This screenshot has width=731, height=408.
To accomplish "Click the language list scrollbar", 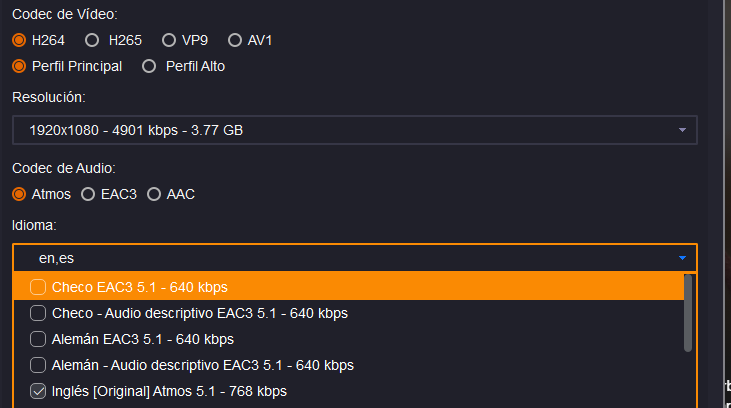I will coord(688,313).
